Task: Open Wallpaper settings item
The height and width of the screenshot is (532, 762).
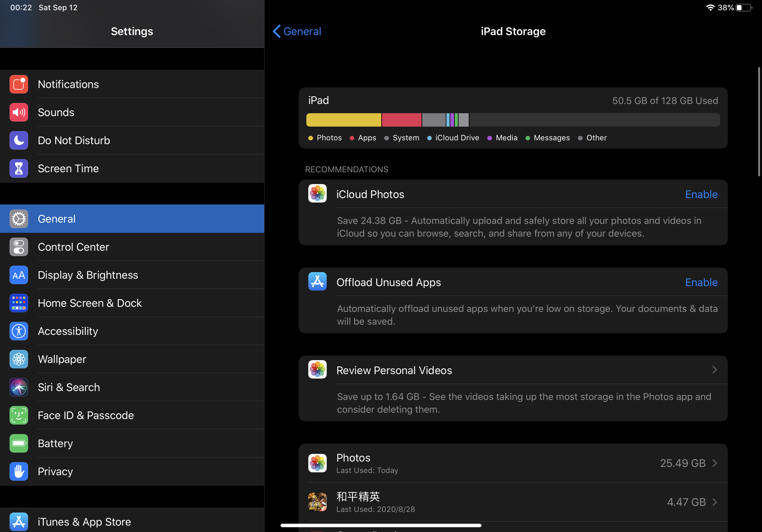Action: click(62, 359)
